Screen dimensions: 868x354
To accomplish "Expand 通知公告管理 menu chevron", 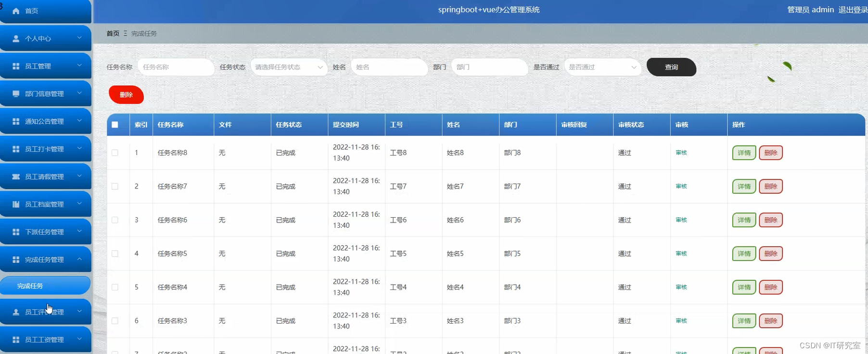I will pos(79,120).
